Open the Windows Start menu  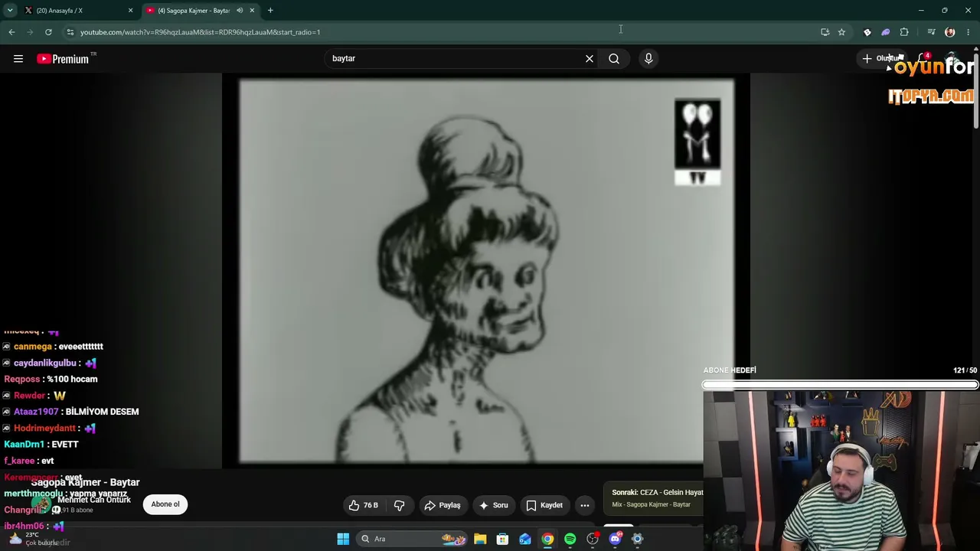click(343, 539)
